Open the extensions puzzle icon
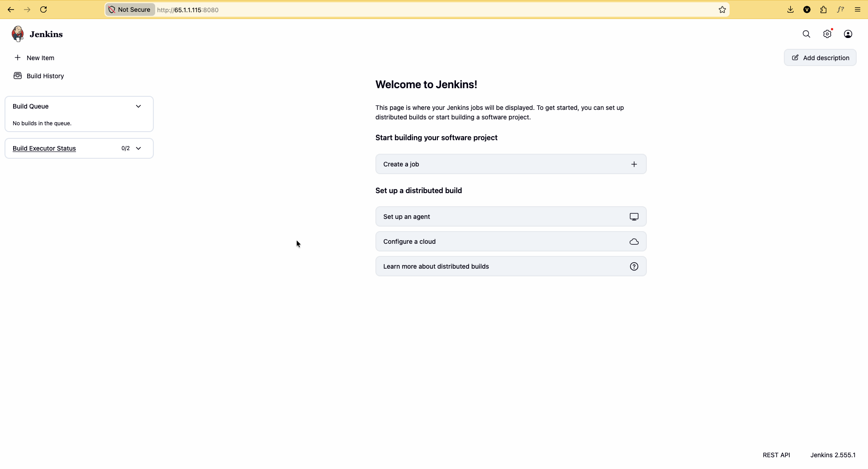Screen dimensions: 868x469 (823, 9)
